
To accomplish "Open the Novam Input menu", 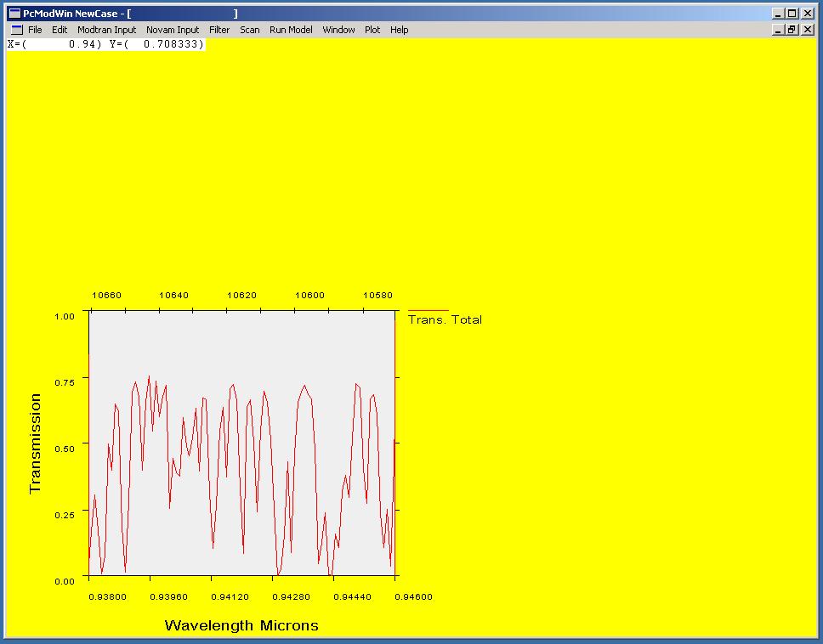I will pos(173,30).
